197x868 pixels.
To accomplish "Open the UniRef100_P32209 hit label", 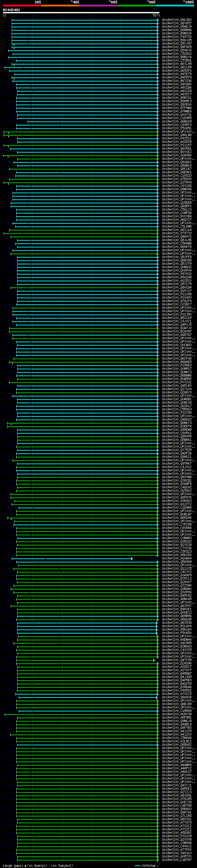I will click(176, 836).
